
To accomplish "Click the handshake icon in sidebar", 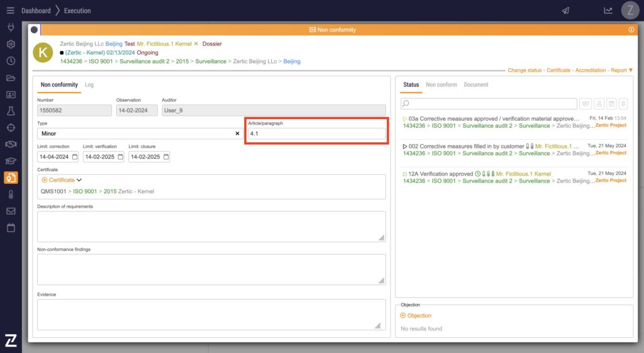I will click(x=11, y=144).
